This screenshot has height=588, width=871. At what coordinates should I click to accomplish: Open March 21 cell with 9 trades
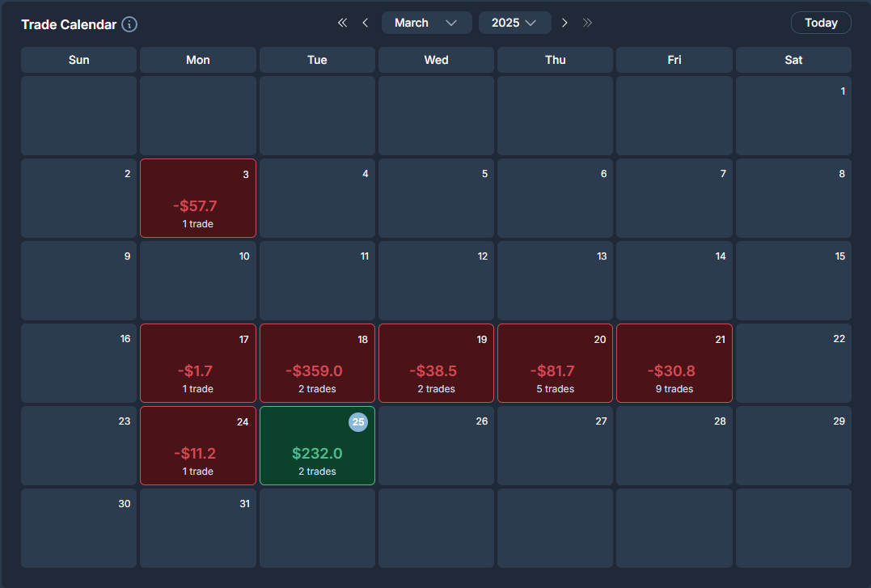point(674,363)
